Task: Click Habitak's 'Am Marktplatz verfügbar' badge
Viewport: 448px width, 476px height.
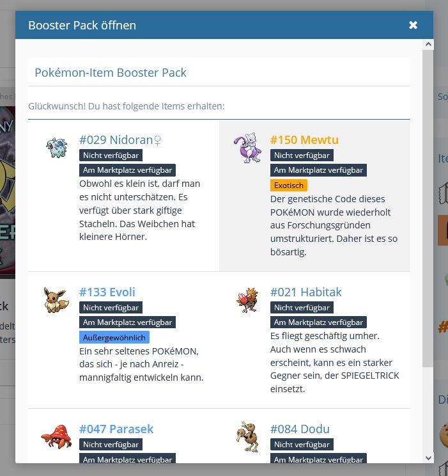Action: [x=318, y=322]
